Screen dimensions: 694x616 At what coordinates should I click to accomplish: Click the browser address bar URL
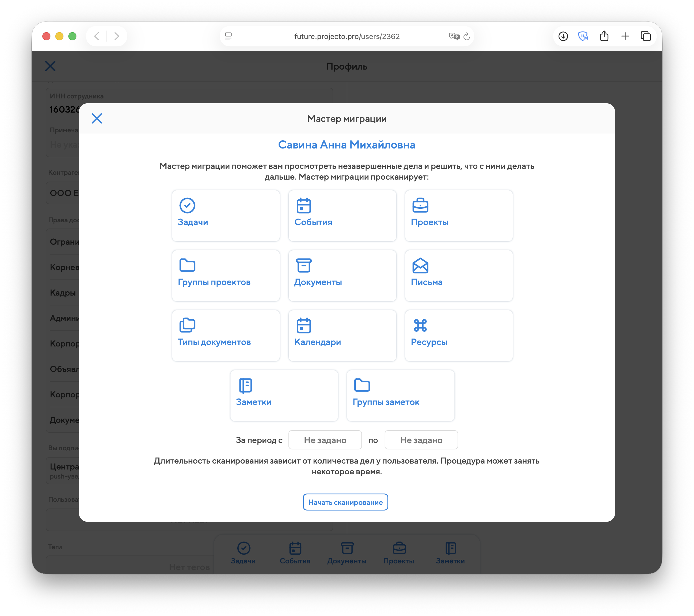[347, 36]
